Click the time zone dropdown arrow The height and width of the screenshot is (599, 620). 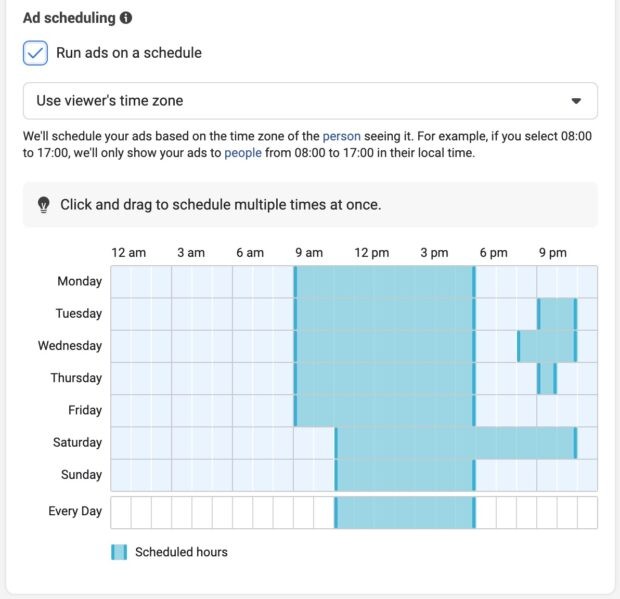pos(576,101)
